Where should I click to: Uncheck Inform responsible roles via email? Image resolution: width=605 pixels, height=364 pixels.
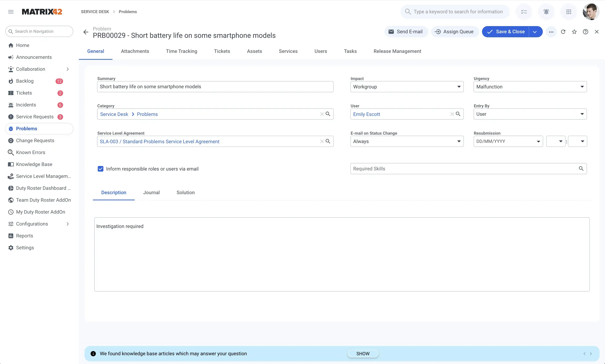point(100,169)
